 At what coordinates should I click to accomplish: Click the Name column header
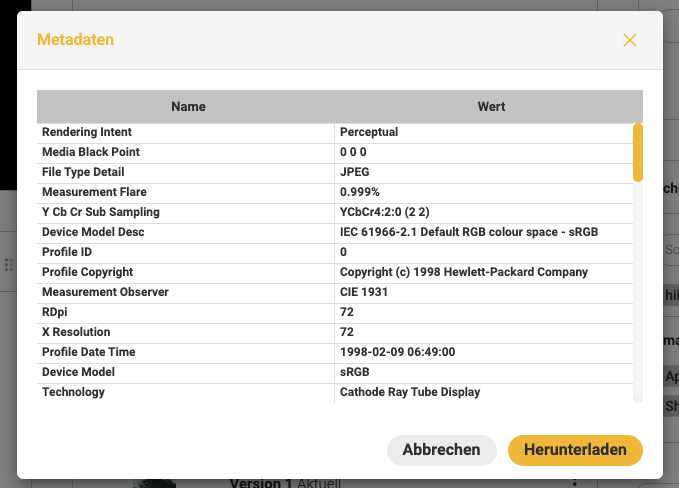pyautogui.click(x=188, y=106)
